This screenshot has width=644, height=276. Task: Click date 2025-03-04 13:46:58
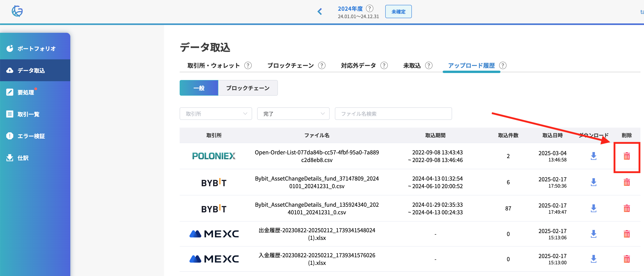tap(552, 156)
